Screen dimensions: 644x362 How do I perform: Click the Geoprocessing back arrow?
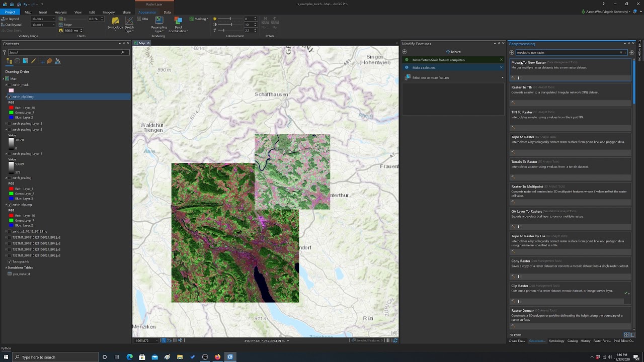pyautogui.click(x=512, y=52)
